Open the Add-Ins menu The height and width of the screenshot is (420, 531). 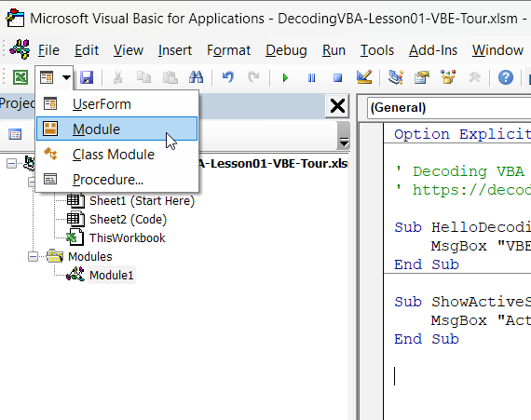[433, 50]
